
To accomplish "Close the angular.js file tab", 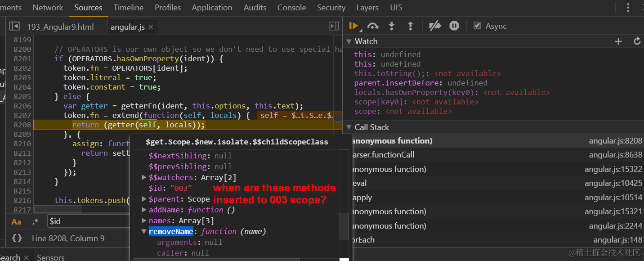I will [151, 27].
